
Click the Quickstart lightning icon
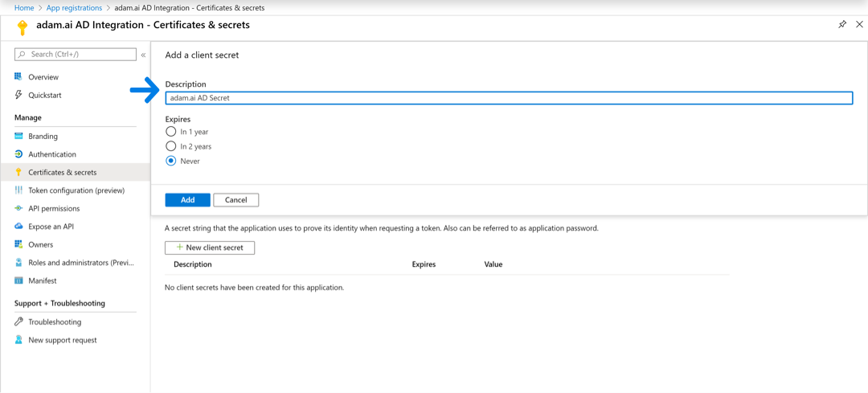point(18,95)
